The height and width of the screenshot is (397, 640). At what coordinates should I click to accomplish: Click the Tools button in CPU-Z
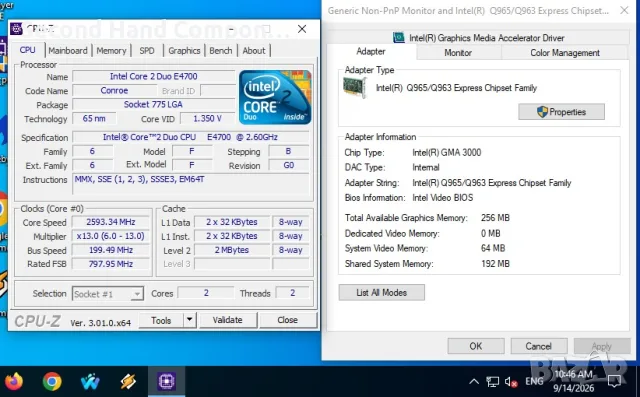coord(161,320)
